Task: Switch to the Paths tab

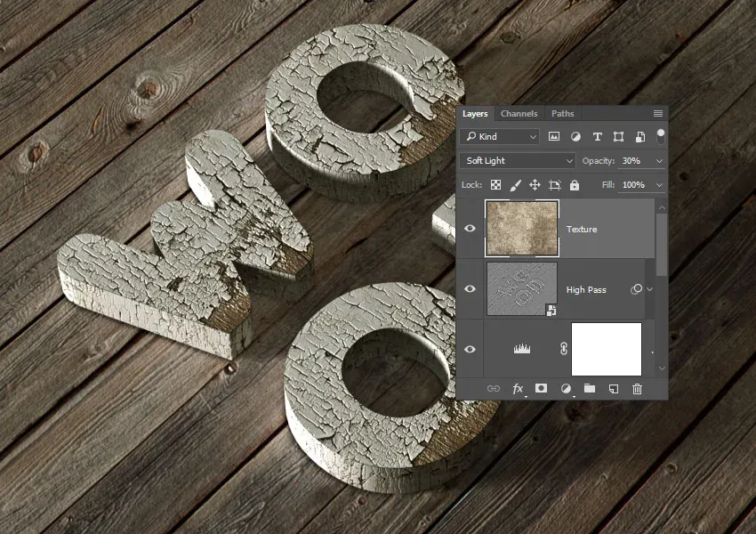Action: pyautogui.click(x=563, y=113)
